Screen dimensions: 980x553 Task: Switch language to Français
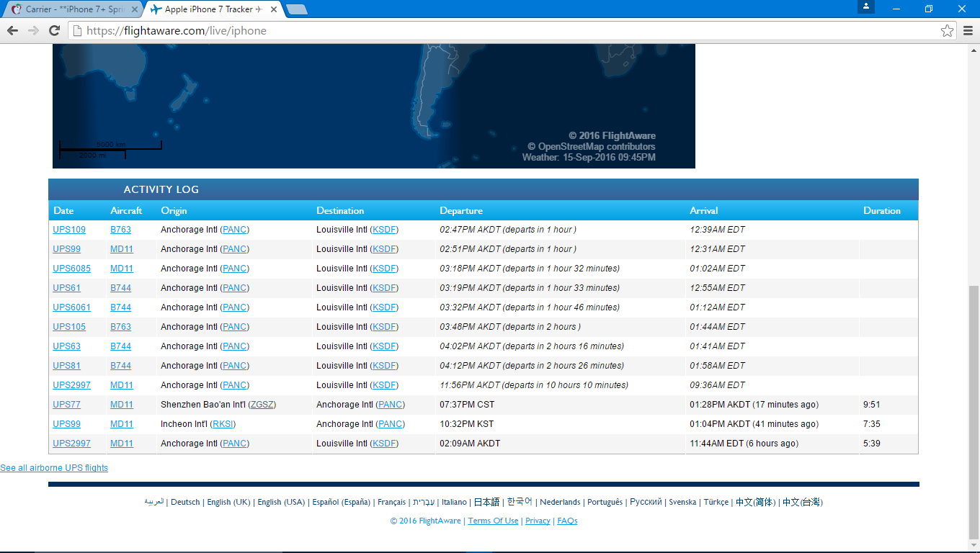point(391,503)
